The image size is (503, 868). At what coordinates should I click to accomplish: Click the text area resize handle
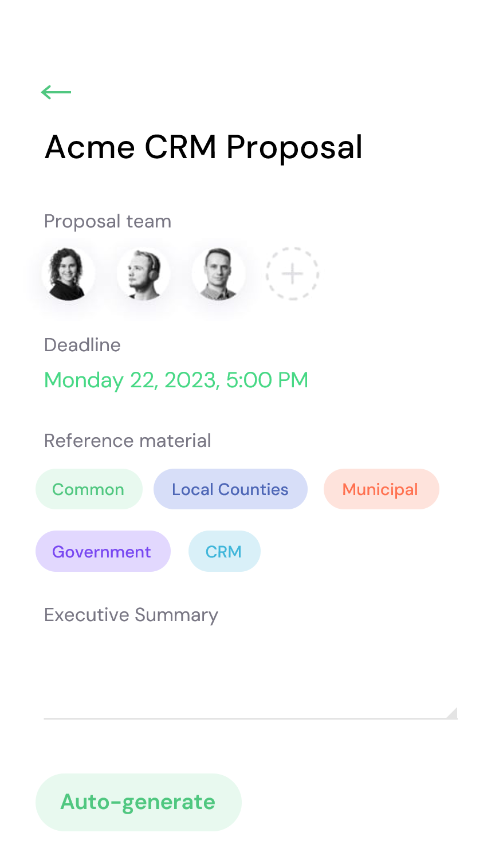point(452,713)
